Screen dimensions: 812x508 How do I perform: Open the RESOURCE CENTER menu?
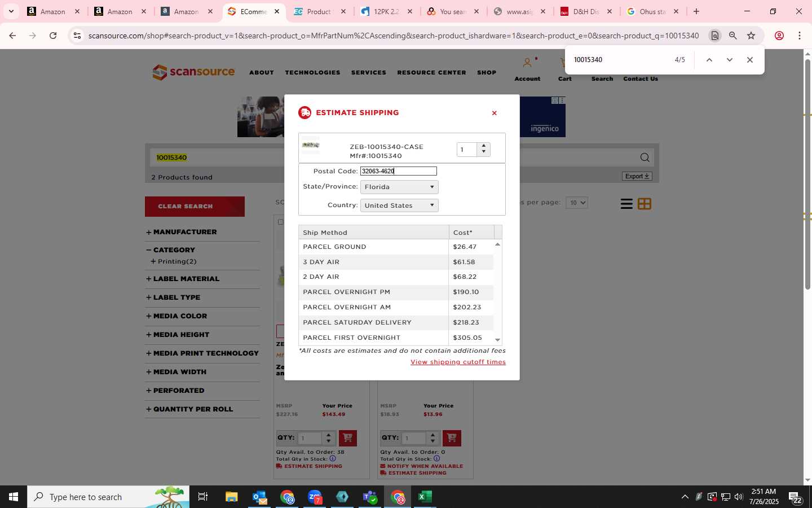pyautogui.click(x=431, y=72)
